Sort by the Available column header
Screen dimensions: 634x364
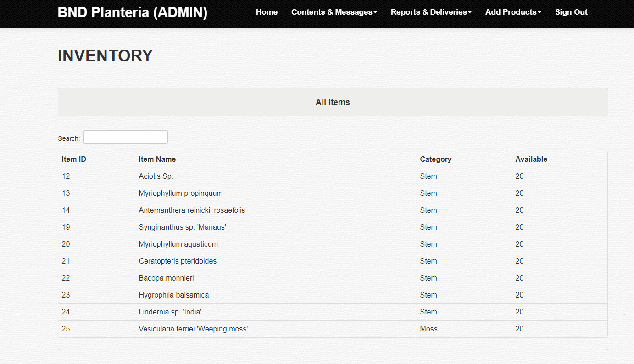click(531, 160)
